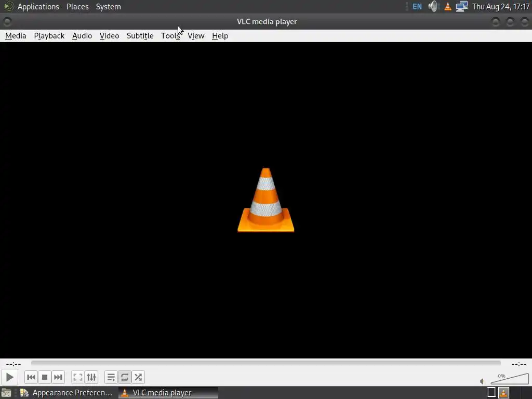532x399 pixels.
Task: Show desktop via bottom-left panel icon
Action: pos(6,393)
